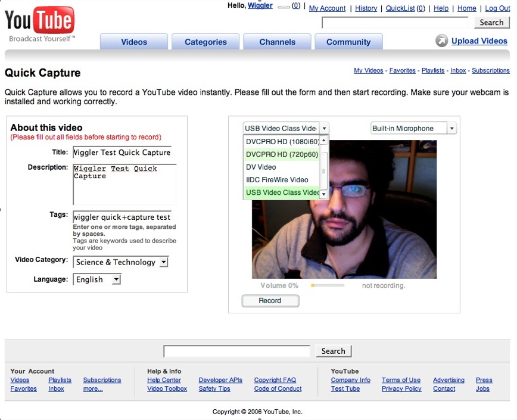Click the Record button

coord(270,301)
